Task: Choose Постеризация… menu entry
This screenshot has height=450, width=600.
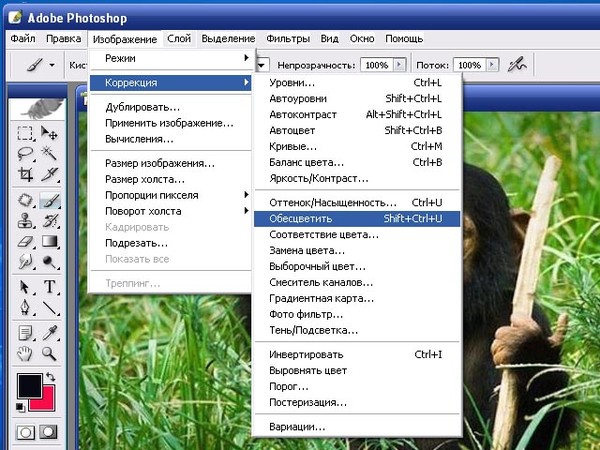Action: click(x=357, y=403)
